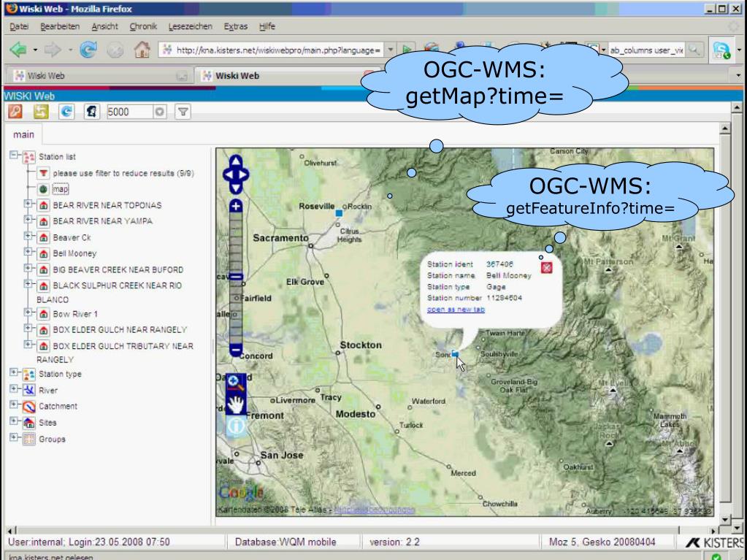The width and height of the screenshot is (747, 560).
Task: Pan the map left with the arrow
Action: pos(227,174)
